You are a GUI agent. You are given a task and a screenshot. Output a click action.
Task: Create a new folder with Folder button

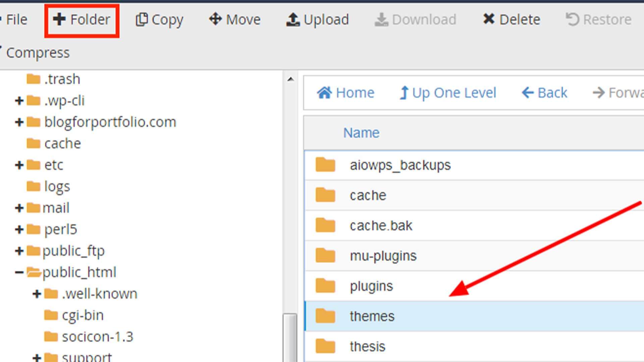pos(82,20)
